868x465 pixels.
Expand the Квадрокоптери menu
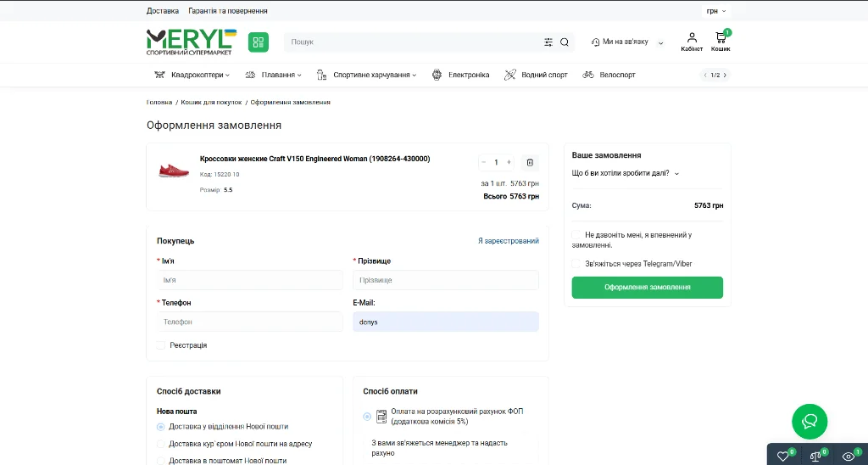pos(200,75)
